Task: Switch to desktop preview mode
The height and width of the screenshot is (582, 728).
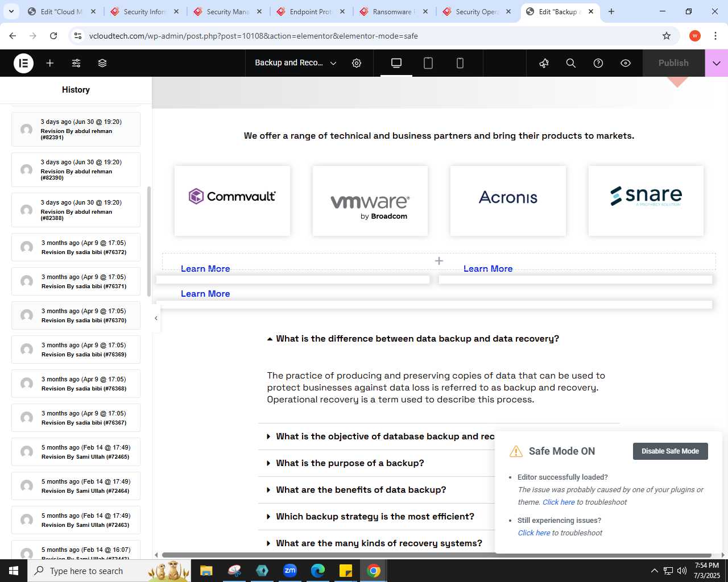Action: 396,63
